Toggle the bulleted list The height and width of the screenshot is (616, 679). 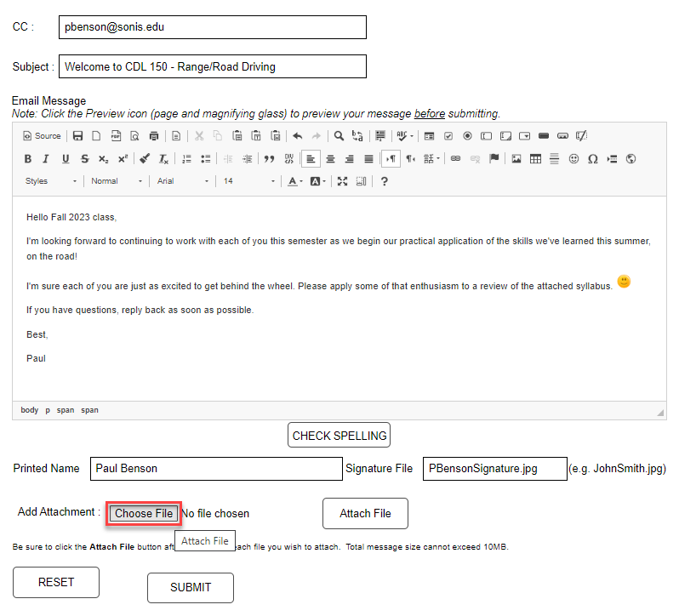click(x=205, y=159)
